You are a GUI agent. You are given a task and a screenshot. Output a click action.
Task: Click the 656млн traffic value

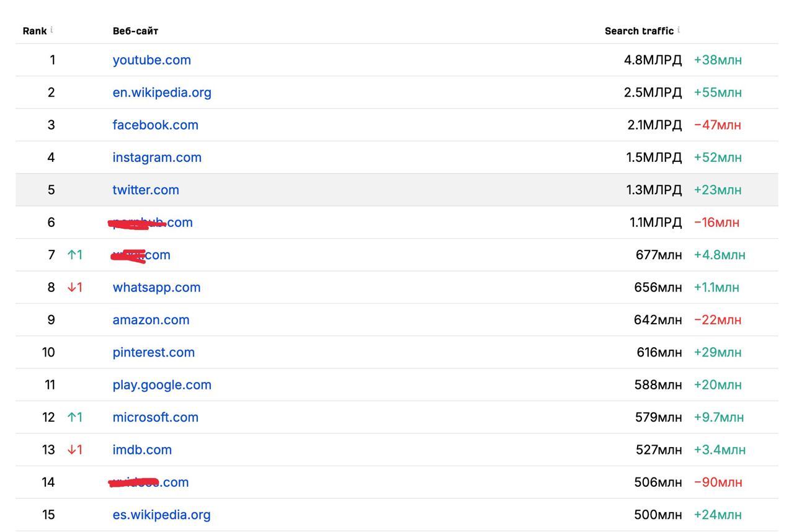click(658, 287)
